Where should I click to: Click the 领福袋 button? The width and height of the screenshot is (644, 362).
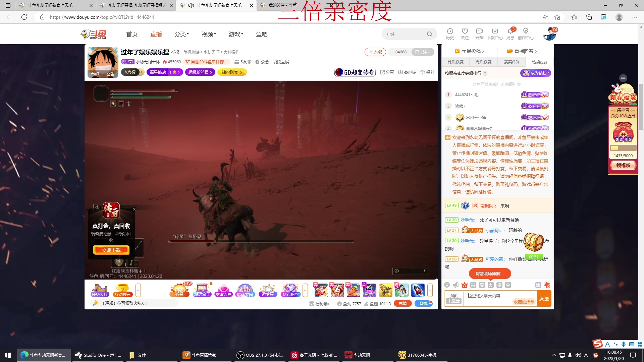tap(623, 165)
